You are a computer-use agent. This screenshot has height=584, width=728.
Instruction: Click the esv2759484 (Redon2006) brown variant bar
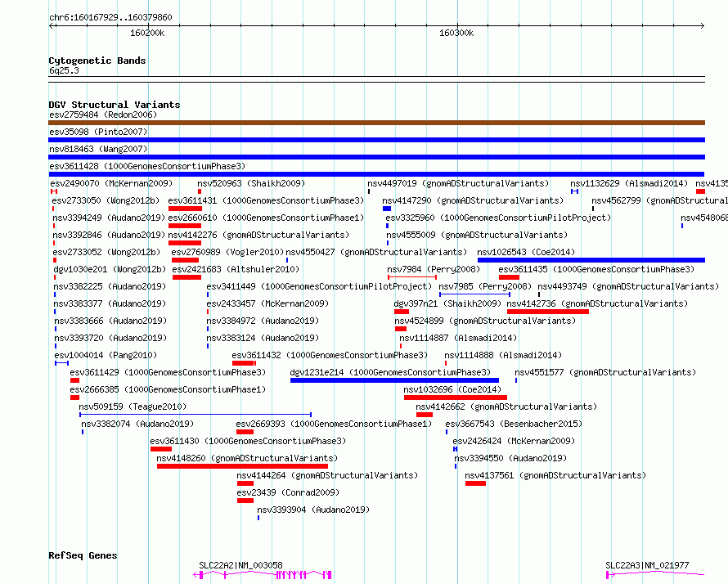click(x=376, y=123)
